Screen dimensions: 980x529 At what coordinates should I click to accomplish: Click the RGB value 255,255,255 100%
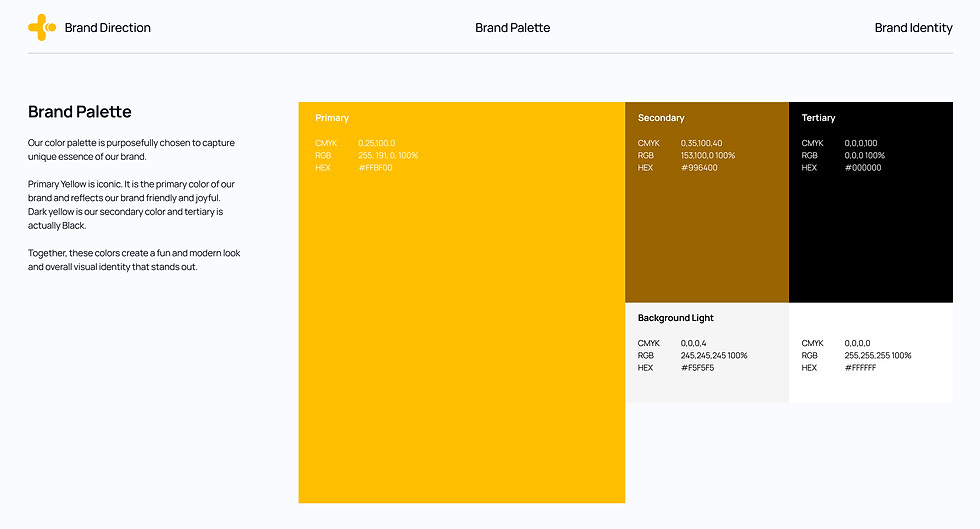pos(878,355)
